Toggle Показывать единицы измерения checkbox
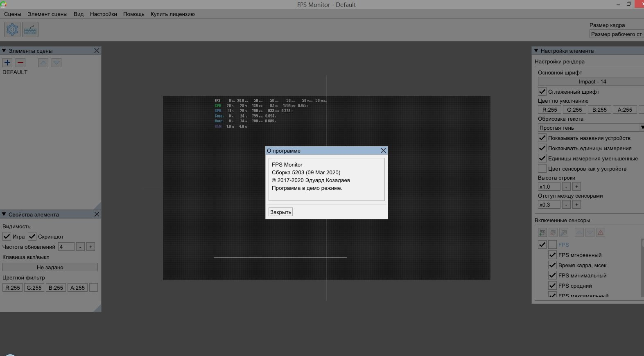Viewport: 644px width, 356px height. [542, 148]
